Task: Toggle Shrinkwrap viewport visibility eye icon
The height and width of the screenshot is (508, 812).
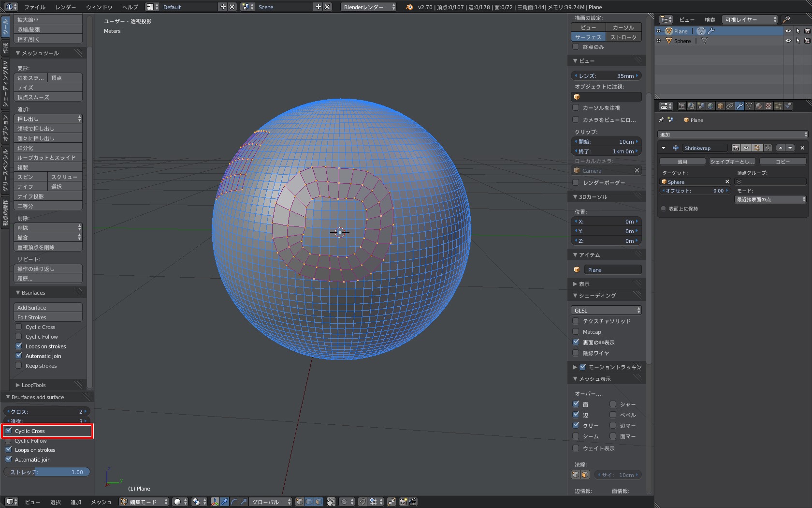Action: [746, 148]
